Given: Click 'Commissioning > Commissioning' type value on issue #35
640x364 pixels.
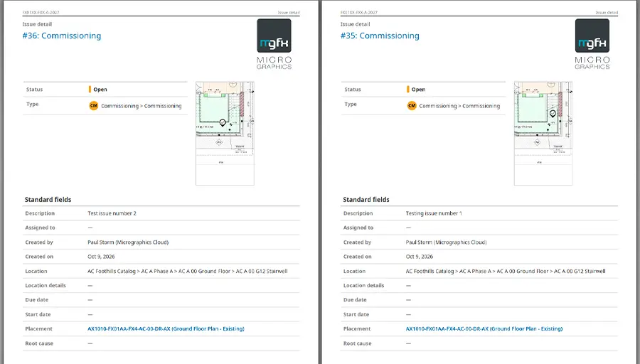Looking at the screenshot, I should tap(459, 106).
